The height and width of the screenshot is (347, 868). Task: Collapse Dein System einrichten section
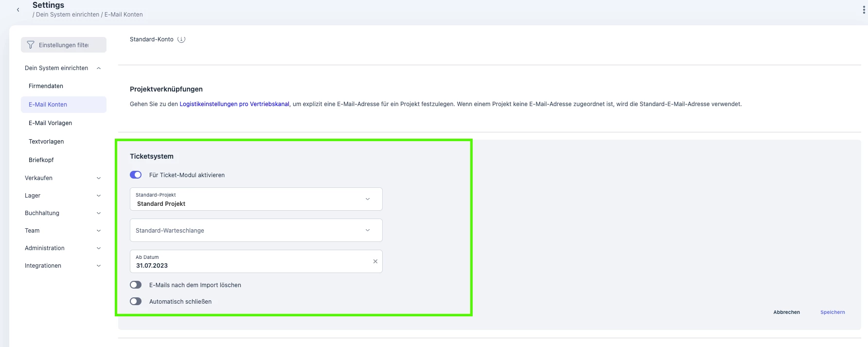[99, 68]
